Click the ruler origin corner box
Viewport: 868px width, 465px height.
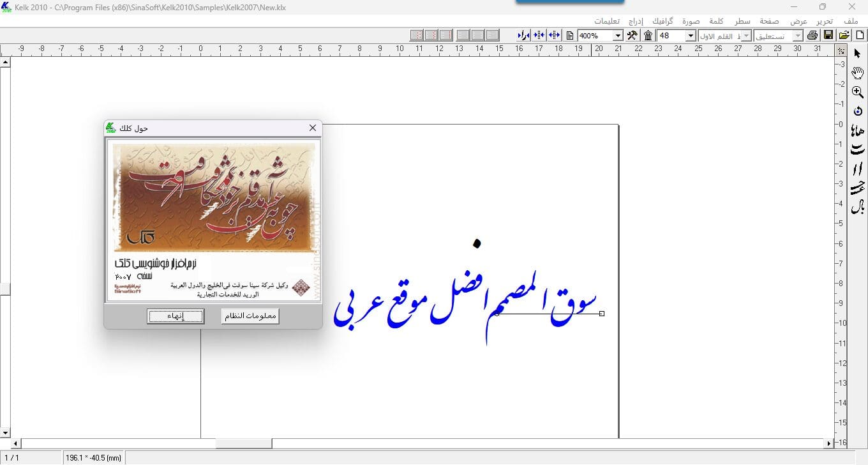841,50
